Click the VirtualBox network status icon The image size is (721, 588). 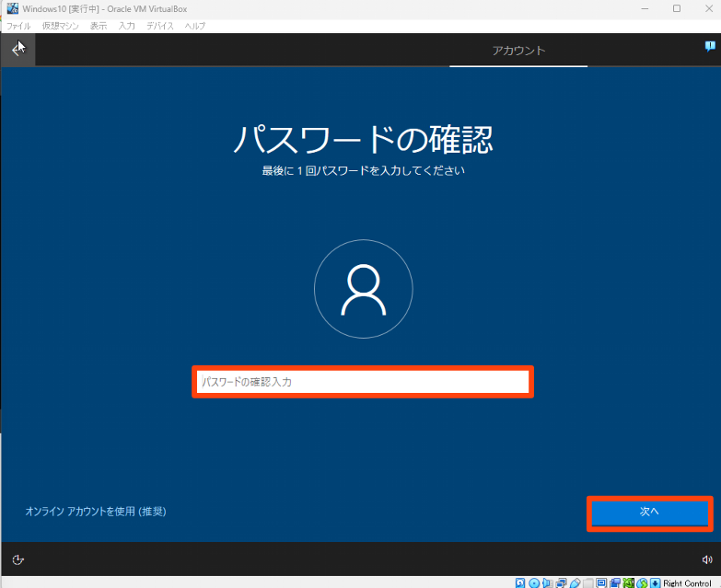[561, 583]
